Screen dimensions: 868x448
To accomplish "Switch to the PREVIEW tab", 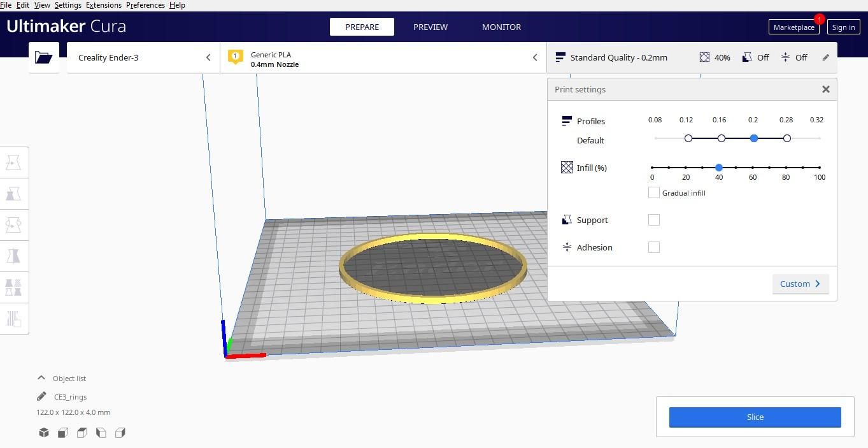I will [430, 27].
